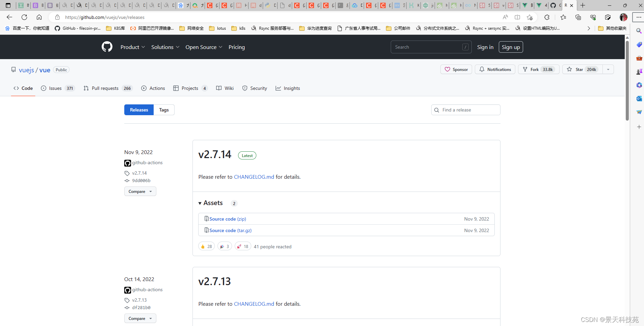Screen dimensions: 644x326
Task: Fork the vue repository
Action: [x=539, y=69]
